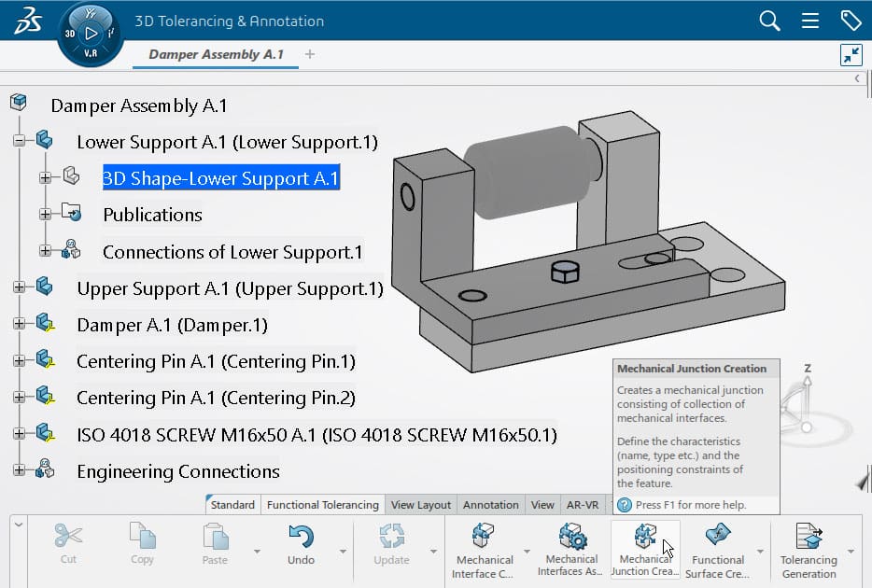Click the Upper Support A.1 product icon
This screenshot has width=872, height=588.
click(45, 287)
